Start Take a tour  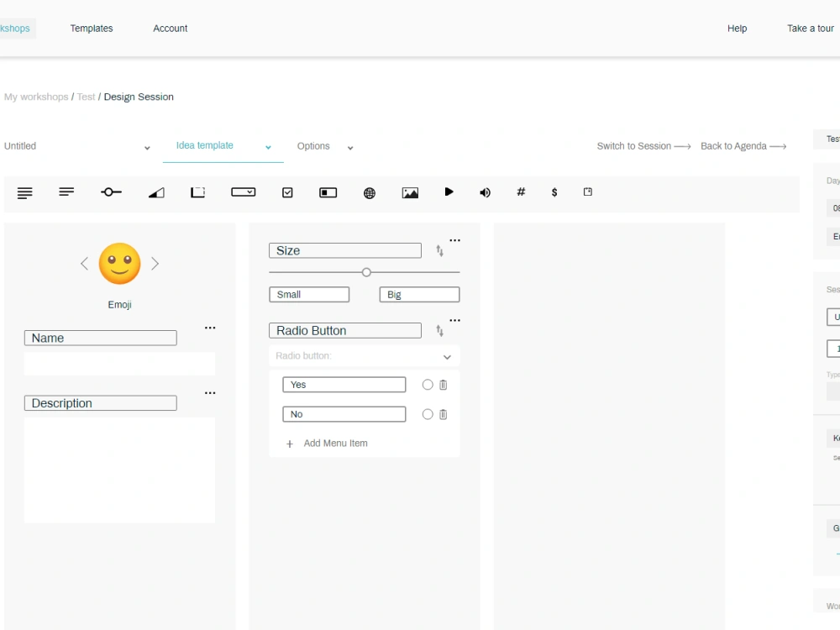(810, 29)
